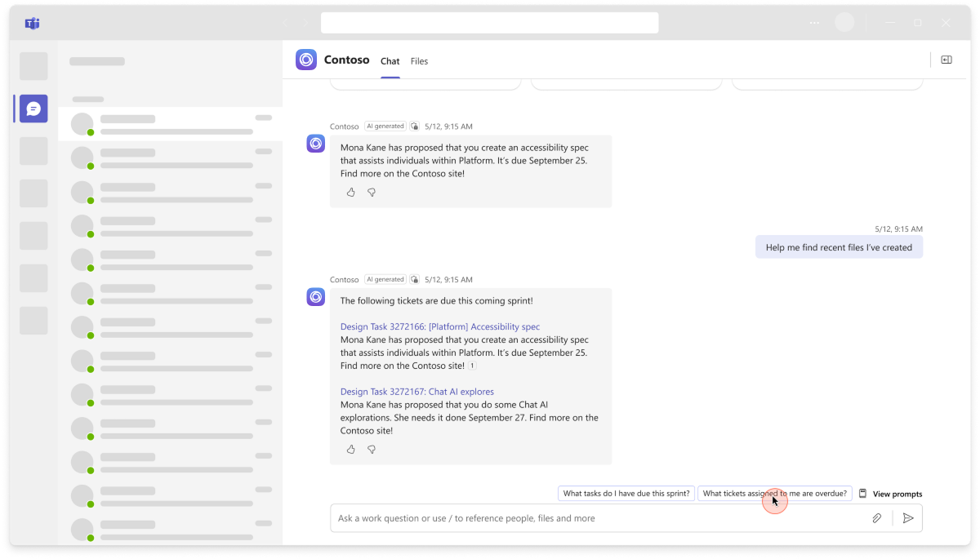Switch to the Chat tab
Screen dimensions: 980x559
coord(390,61)
